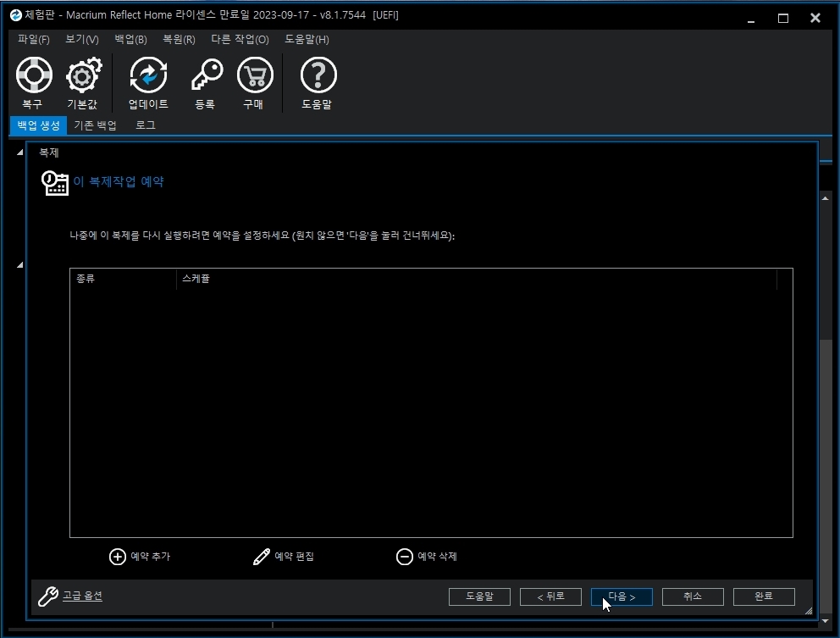840x638 pixels.
Task: Switch to the 기존 백업 tab
Action: pos(96,125)
